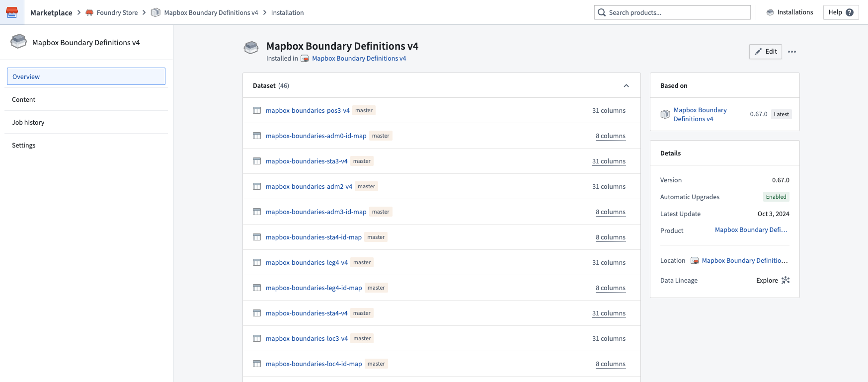Click the Enabled automatic upgrades badge
Image resolution: width=868 pixels, height=382 pixels.
coord(776,197)
